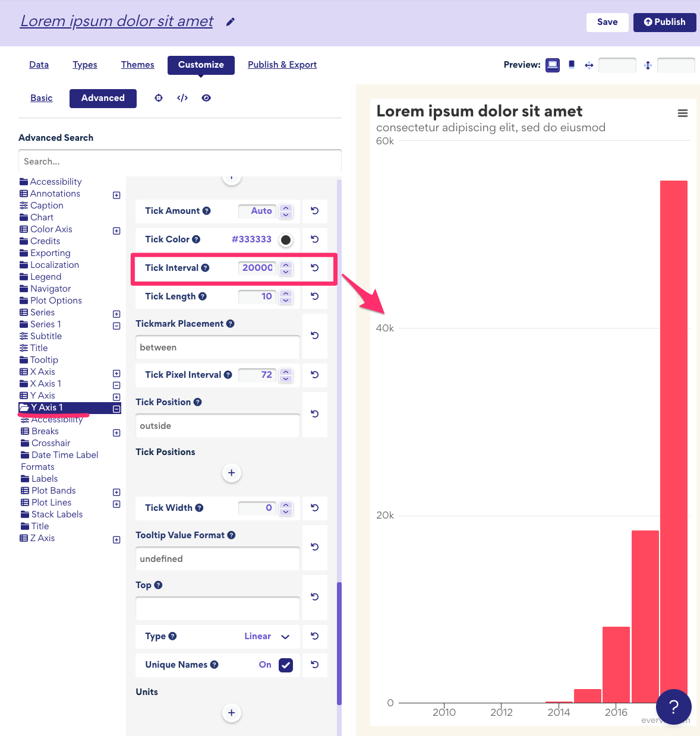
Task: Click the Save button
Action: tap(607, 22)
